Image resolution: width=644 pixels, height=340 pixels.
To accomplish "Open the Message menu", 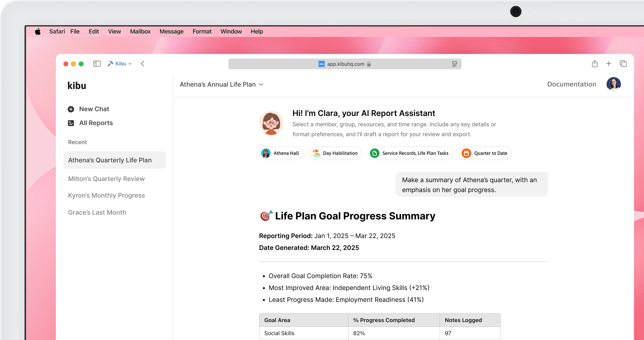I will click(x=171, y=32).
